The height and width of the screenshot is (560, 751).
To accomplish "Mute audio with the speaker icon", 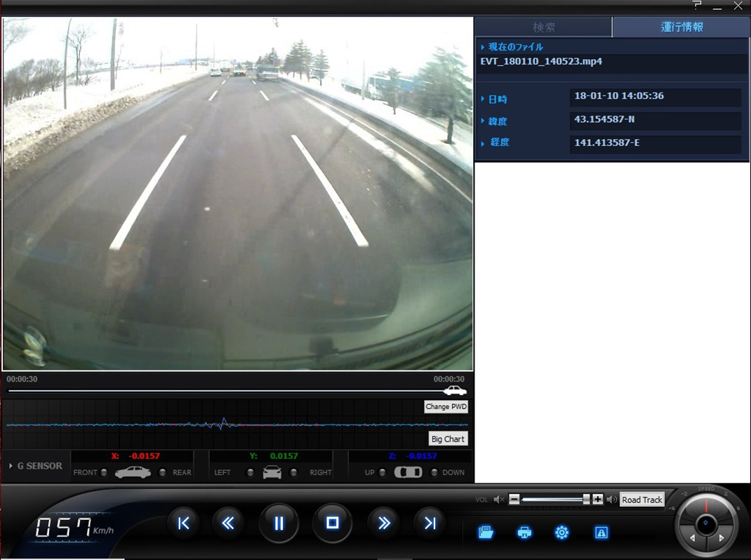I will [x=498, y=500].
